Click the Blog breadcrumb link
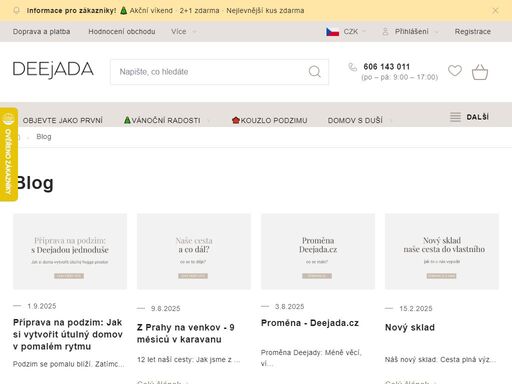 44,137
